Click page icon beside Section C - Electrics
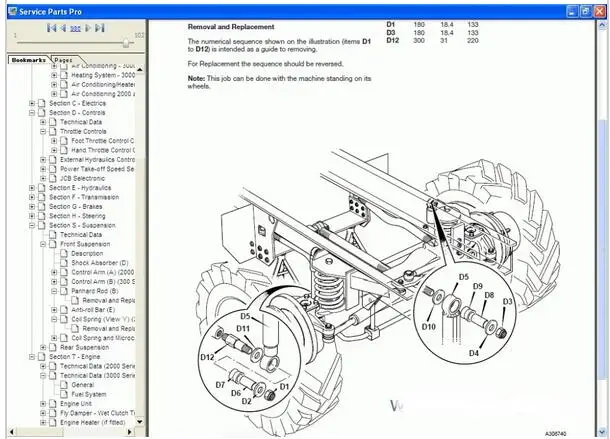This screenshot has width=610, height=439. [42, 103]
